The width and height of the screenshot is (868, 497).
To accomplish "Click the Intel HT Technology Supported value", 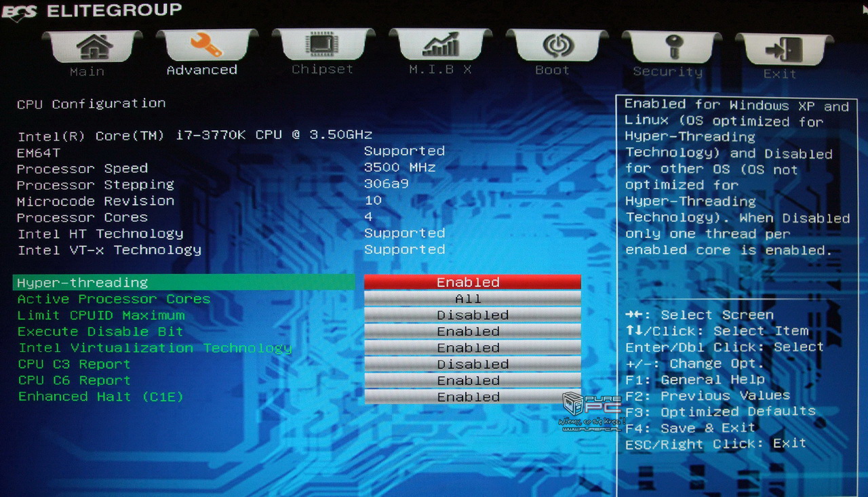I will tap(405, 233).
